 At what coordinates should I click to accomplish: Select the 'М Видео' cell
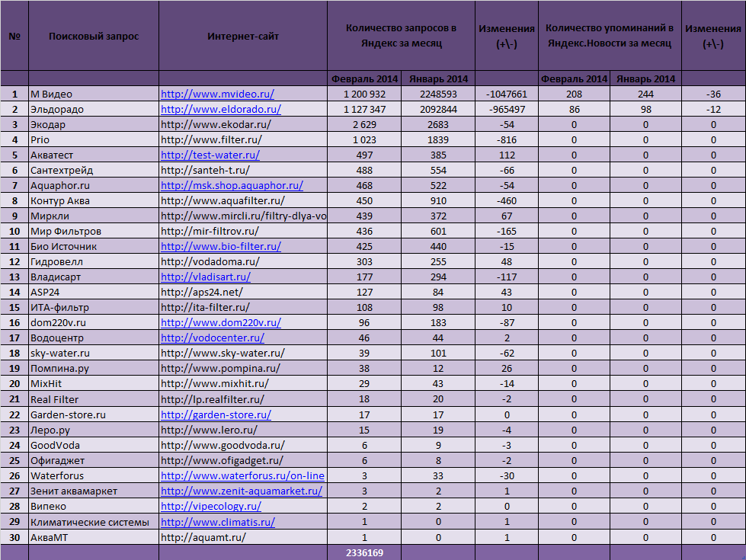click(x=94, y=94)
